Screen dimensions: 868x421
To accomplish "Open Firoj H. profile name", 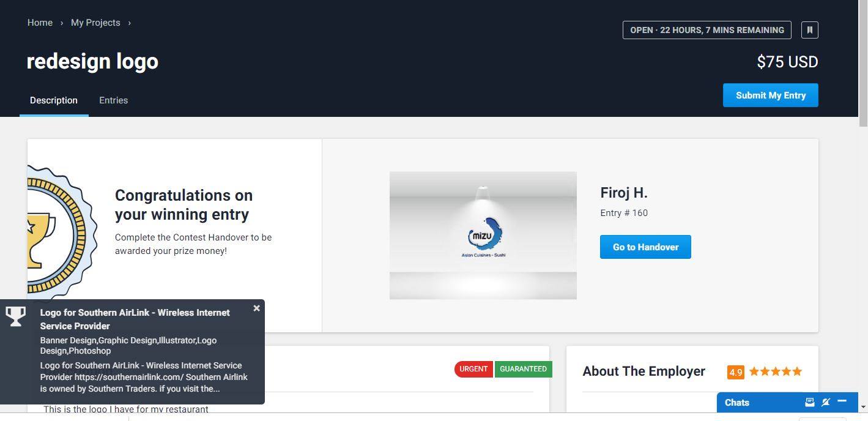I will coord(624,193).
